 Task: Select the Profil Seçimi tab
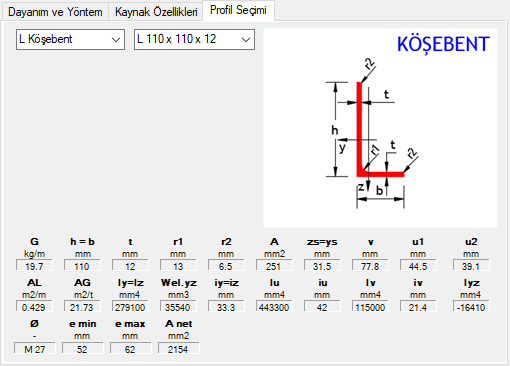238,10
